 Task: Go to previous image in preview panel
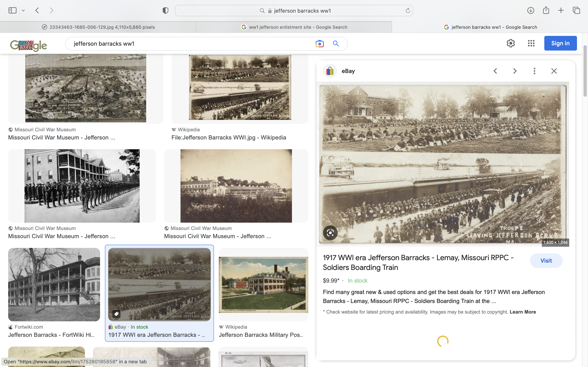[496, 71]
